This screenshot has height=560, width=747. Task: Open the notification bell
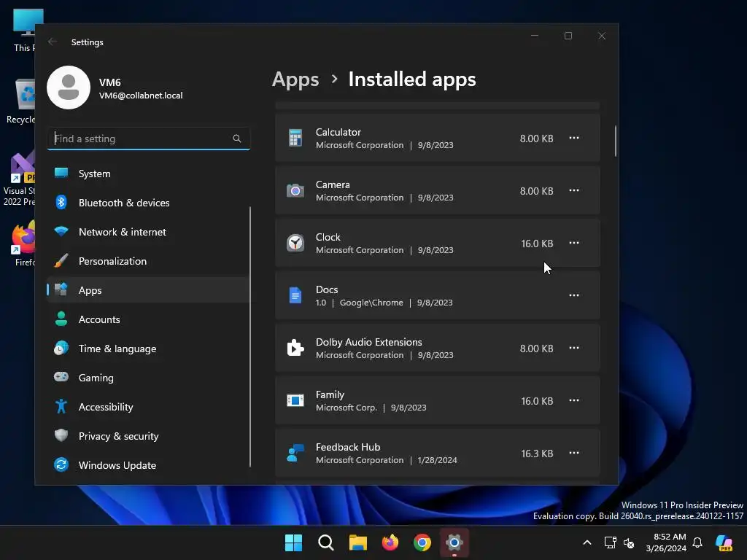click(x=697, y=542)
